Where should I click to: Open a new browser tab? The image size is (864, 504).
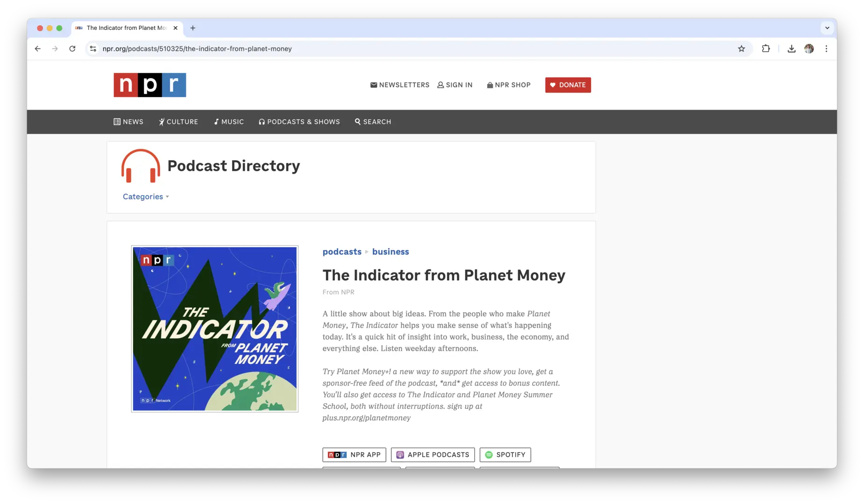coord(193,28)
